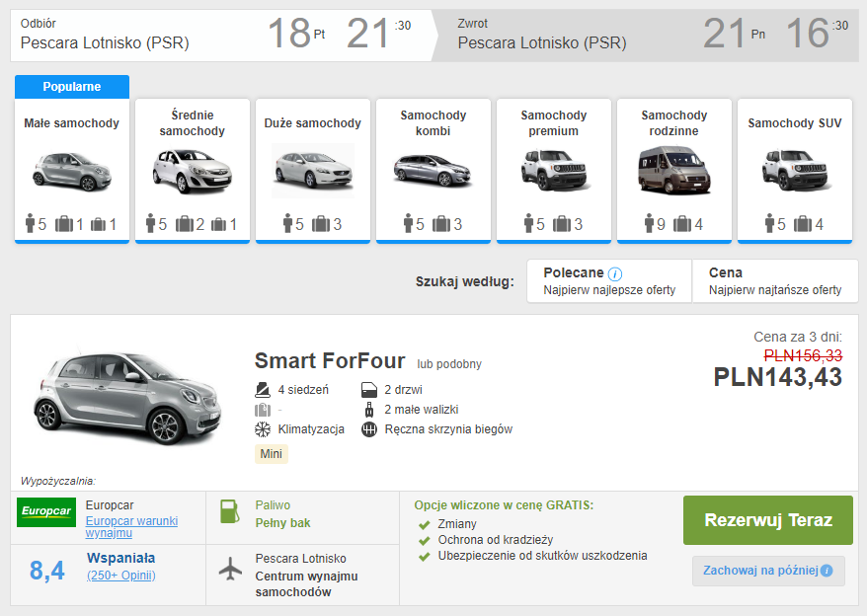Click the Jeep image in Samochody premium
This screenshot has height=616, width=867.
(554, 171)
